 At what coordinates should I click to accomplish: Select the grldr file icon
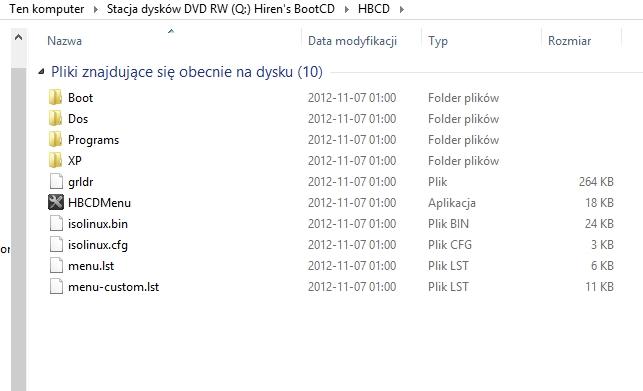(x=56, y=181)
